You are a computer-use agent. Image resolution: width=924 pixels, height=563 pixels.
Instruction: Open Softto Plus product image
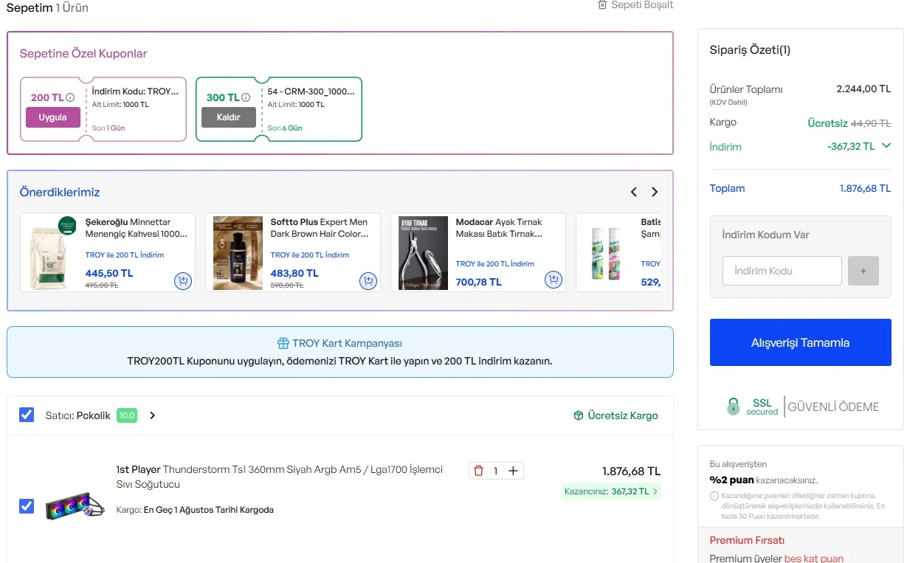click(x=238, y=252)
